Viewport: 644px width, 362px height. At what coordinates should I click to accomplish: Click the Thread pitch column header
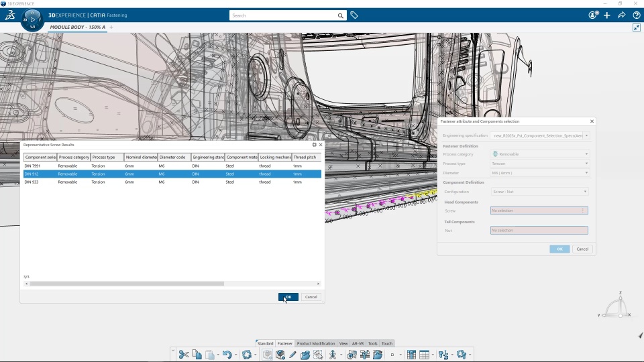click(x=306, y=157)
